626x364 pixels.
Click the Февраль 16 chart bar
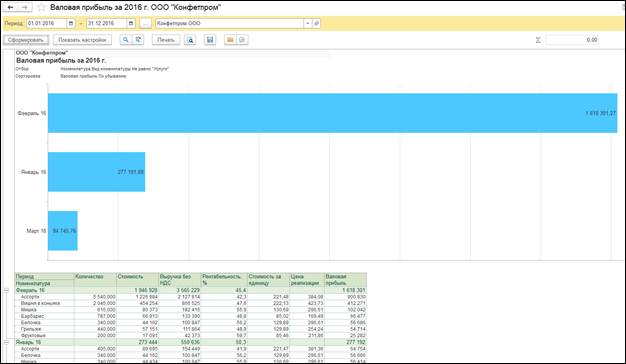pos(332,113)
